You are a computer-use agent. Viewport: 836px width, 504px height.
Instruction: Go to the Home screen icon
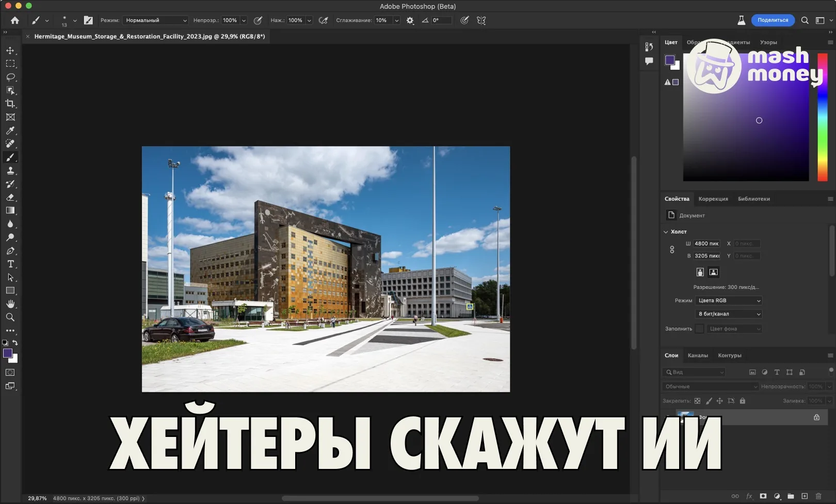[15, 21]
